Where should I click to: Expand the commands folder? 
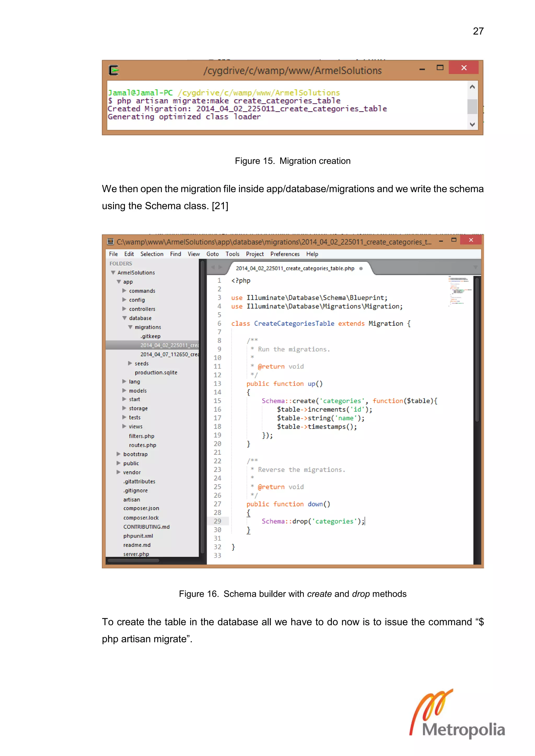pos(124,291)
